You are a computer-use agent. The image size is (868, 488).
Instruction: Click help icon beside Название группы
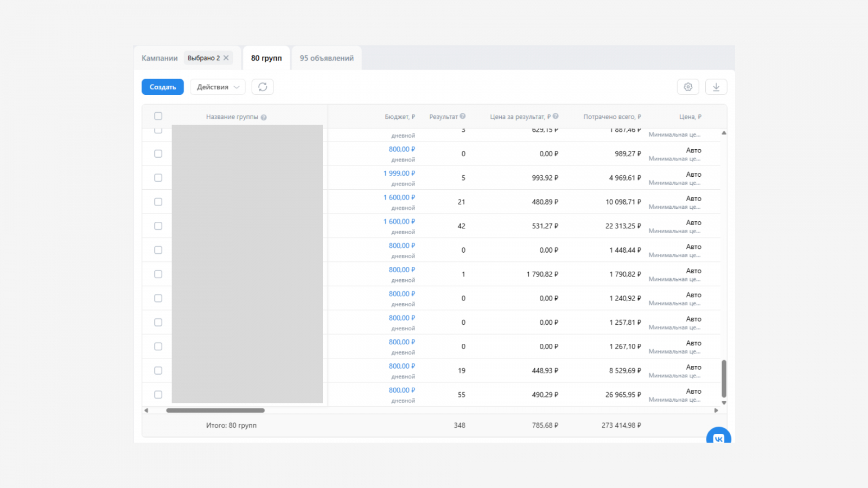(x=264, y=117)
